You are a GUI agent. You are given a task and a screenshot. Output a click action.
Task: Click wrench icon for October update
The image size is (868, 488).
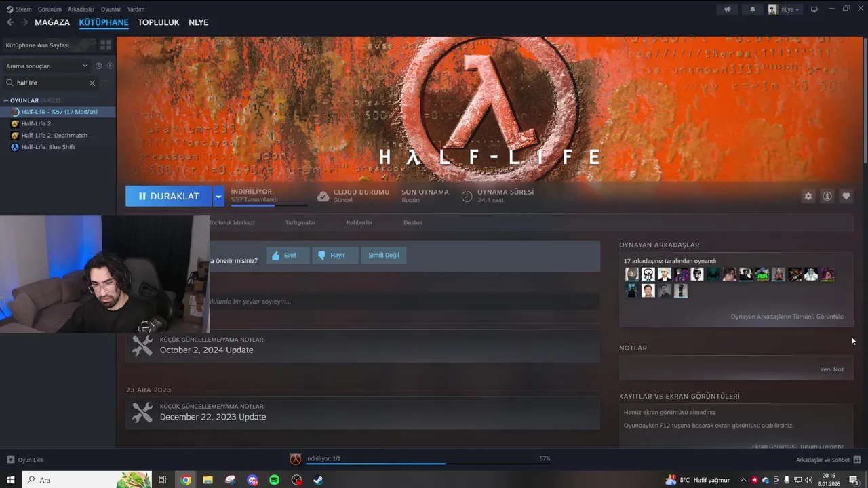coord(142,346)
